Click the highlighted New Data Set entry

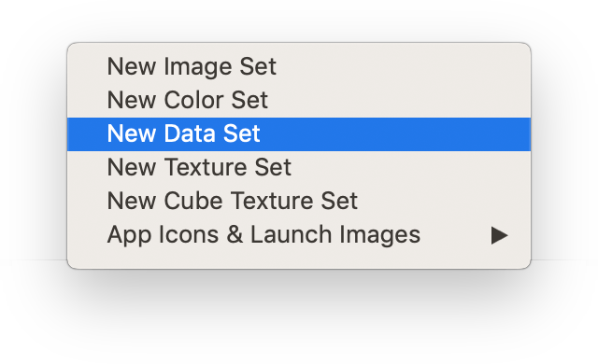(x=299, y=134)
